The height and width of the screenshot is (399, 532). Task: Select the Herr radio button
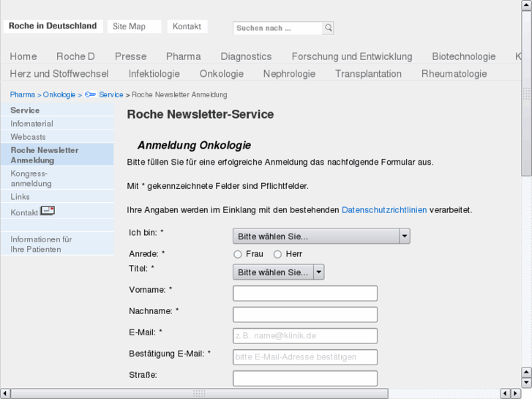pyautogui.click(x=277, y=254)
